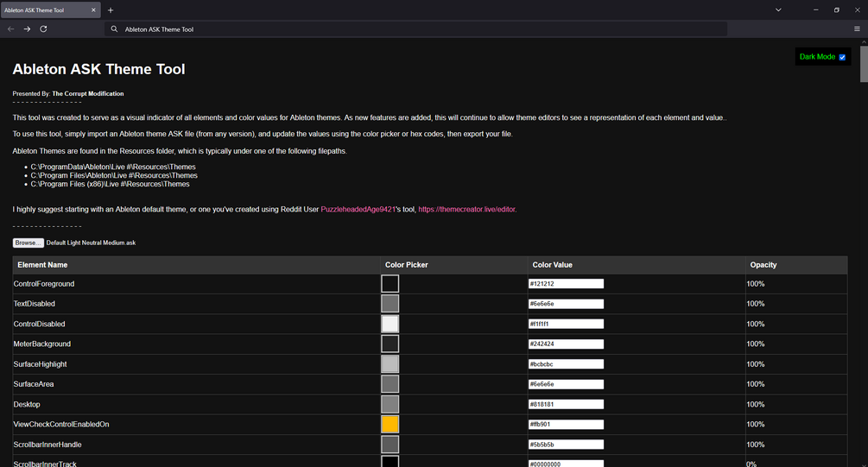The height and width of the screenshot is (467, 868).
Task: Edit the #121212 hex value field
Action: point(566,284)
